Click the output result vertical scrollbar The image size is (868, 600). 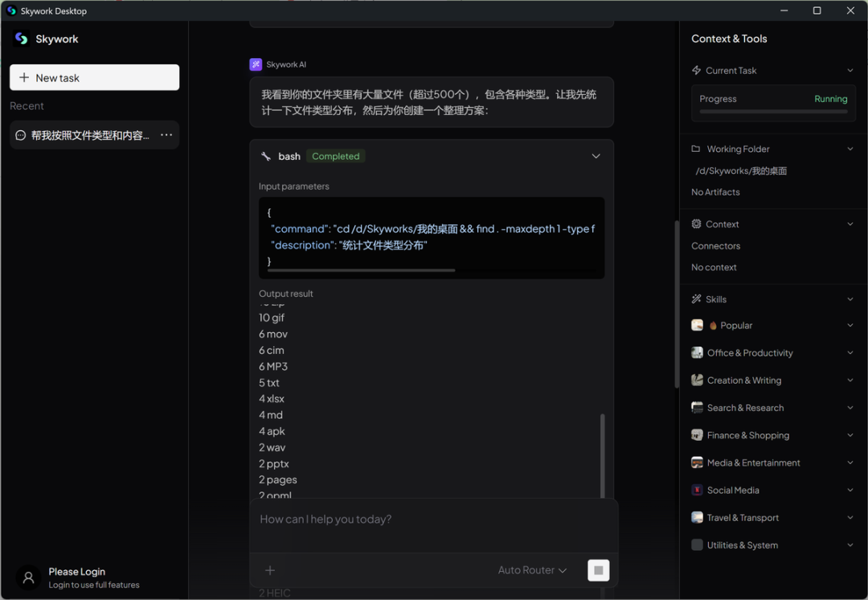click(x=602, y=455)
